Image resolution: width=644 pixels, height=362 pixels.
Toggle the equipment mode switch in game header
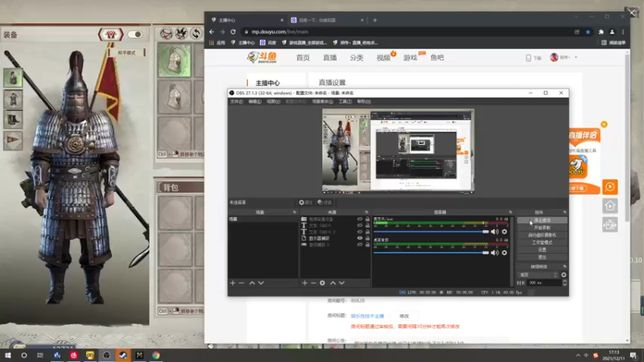click(x=135, y=35)
